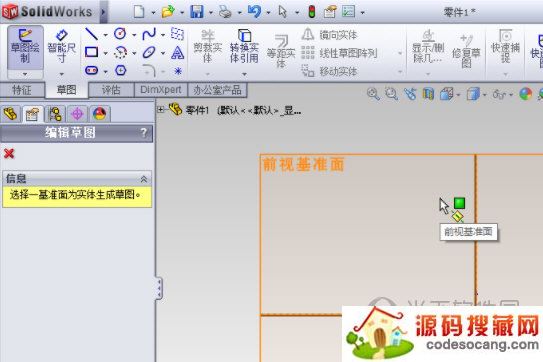Switch to the 草图 tab

66,90
